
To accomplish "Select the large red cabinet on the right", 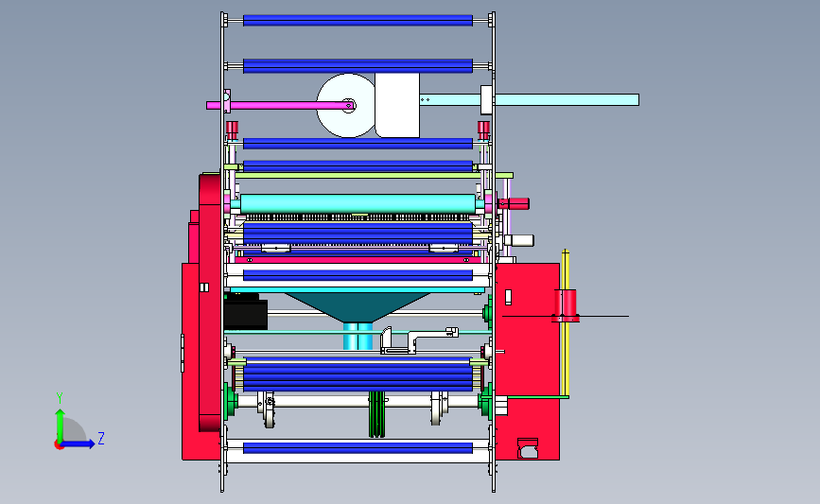I will (x=527, y=361).
